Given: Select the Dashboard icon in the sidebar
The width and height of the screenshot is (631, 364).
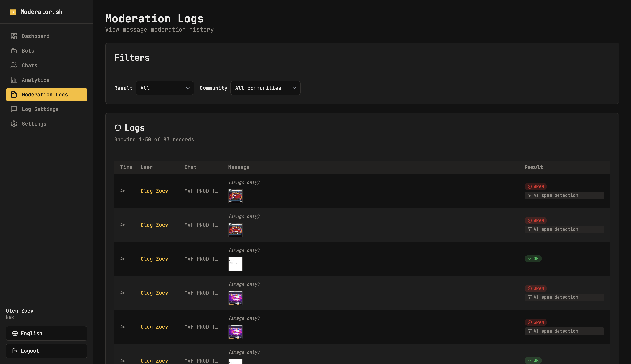Looking at the screenshot, I should pos(14,36).
